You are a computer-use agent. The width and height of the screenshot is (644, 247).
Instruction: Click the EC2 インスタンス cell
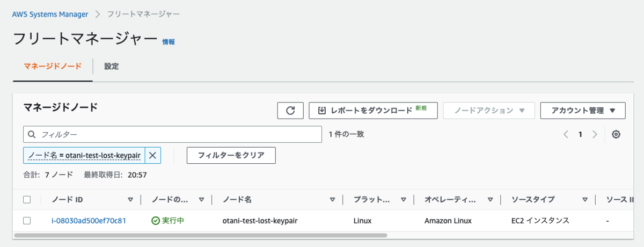540,221
